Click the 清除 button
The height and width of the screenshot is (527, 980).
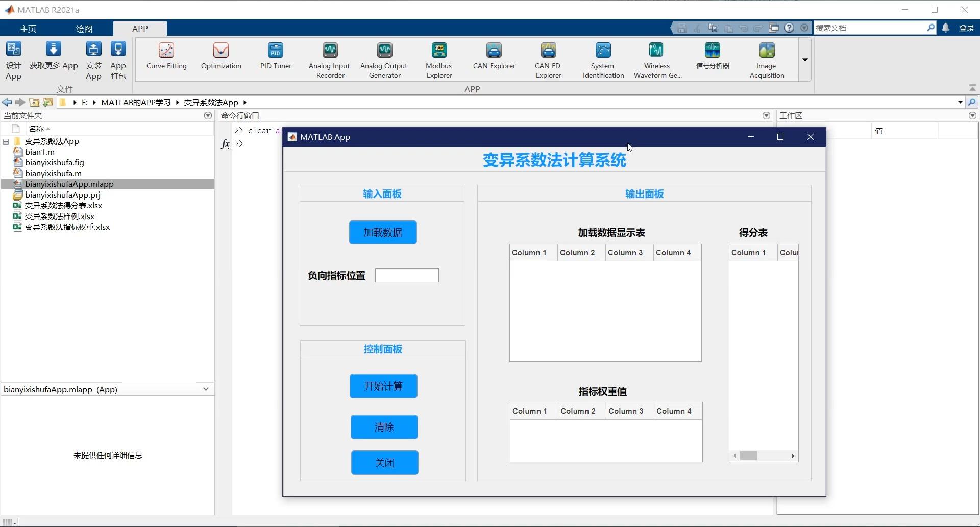[384, 427]
